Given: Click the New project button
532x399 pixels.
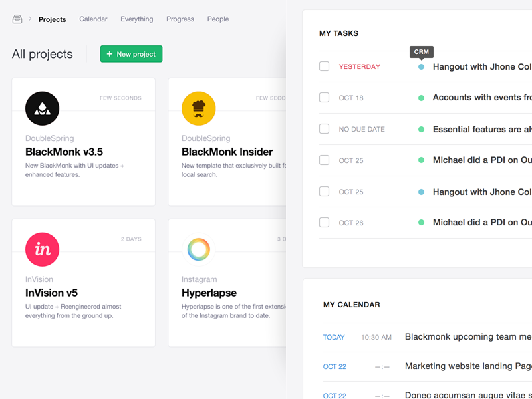Looking at the screenshot, I should 131,54.
